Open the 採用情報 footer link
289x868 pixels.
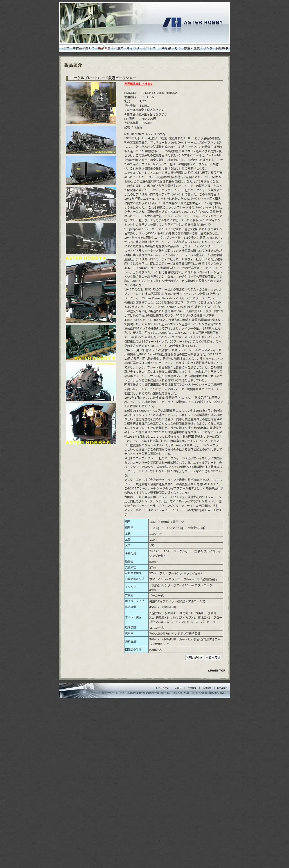[x=207, y=688]
